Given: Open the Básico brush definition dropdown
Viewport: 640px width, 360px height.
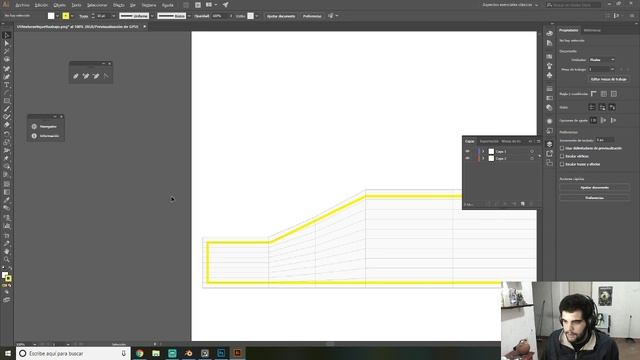Looking at the screenshot, I should [x=189, y=16].
